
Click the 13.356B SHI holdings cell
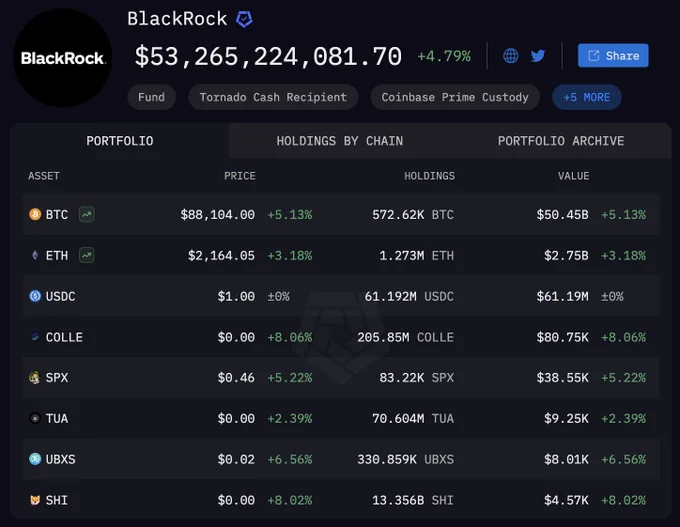pos(413,500)
